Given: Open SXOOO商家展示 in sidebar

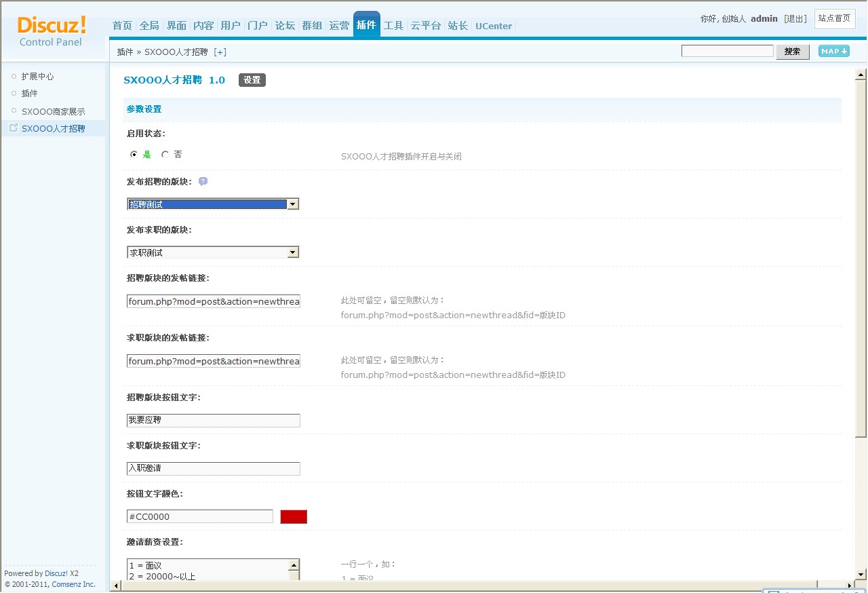Looking at the screenshot, I should (53, 111).
